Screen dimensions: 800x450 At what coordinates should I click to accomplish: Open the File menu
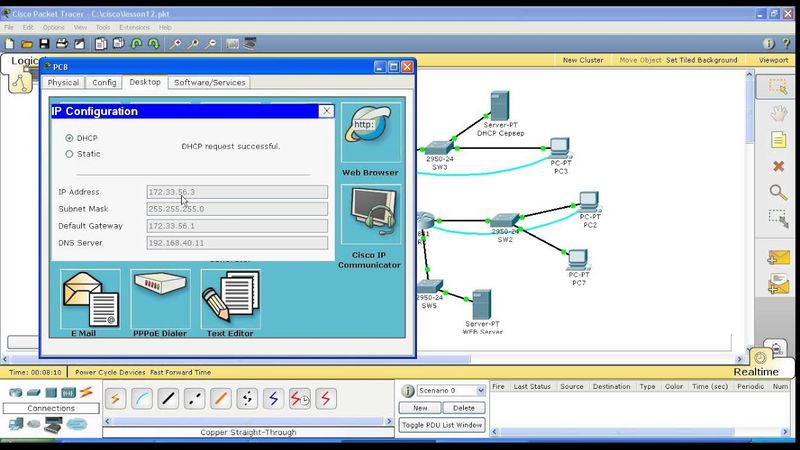coord(9,28)
